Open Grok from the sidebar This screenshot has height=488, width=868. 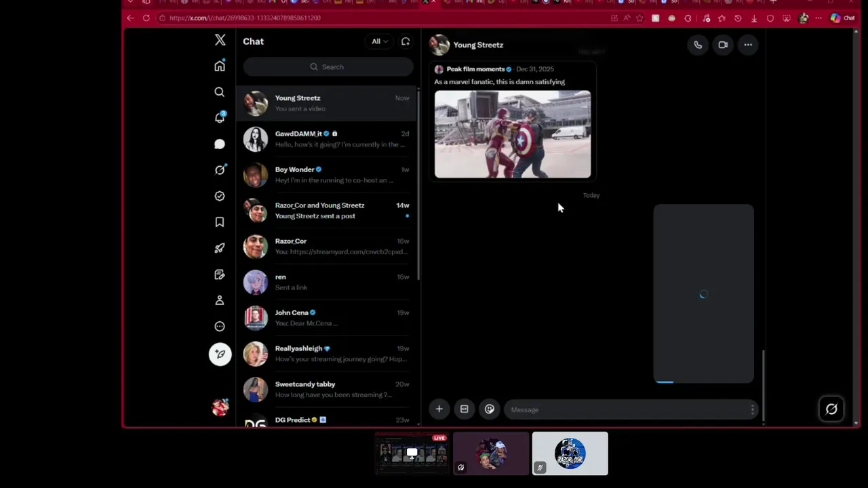click(x=220, y=170)
